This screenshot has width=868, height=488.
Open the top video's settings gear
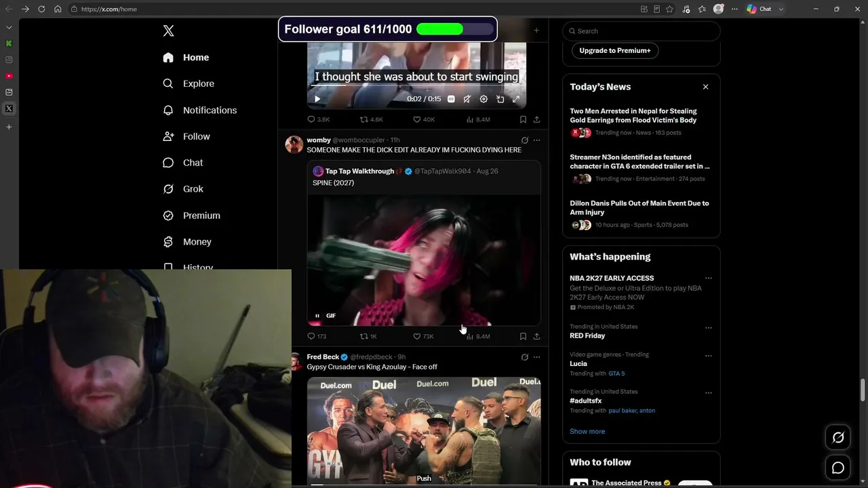[484, 99]
